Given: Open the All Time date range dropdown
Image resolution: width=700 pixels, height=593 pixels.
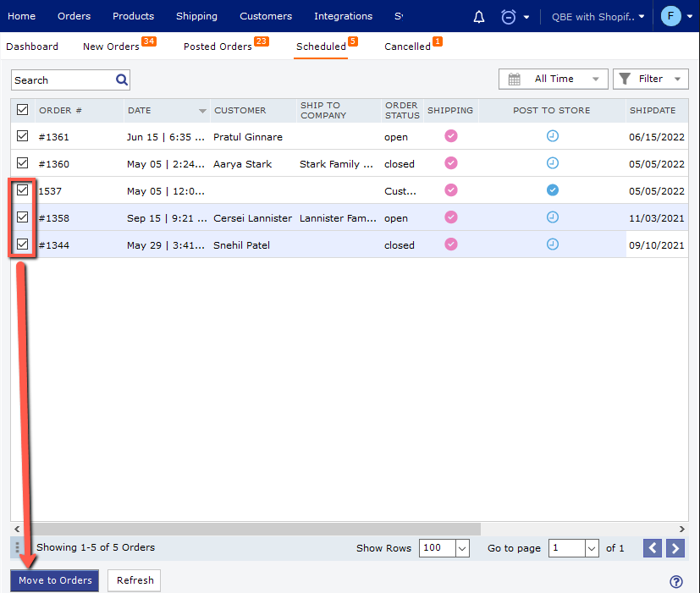Looking at the screenshot, I should pos(553,79).
